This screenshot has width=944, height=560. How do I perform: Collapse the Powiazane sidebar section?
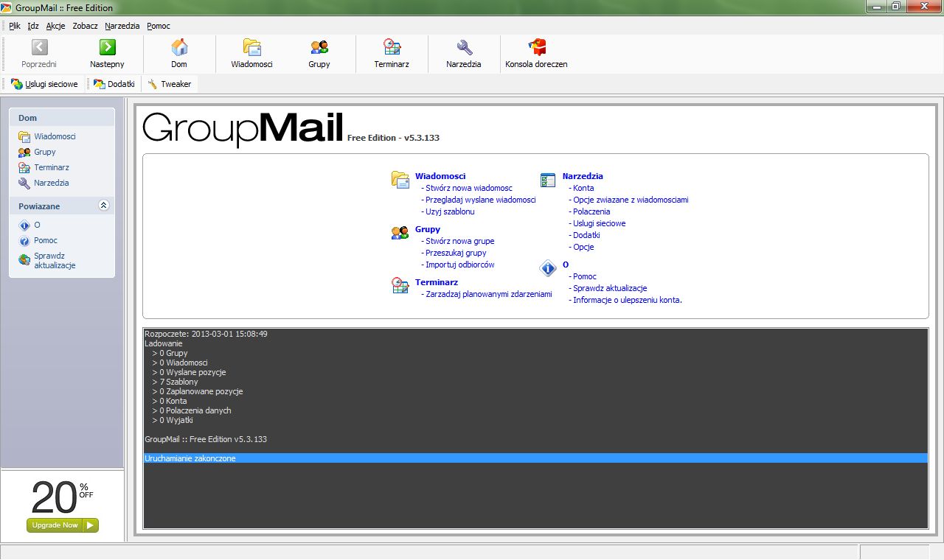click(104, 206)
